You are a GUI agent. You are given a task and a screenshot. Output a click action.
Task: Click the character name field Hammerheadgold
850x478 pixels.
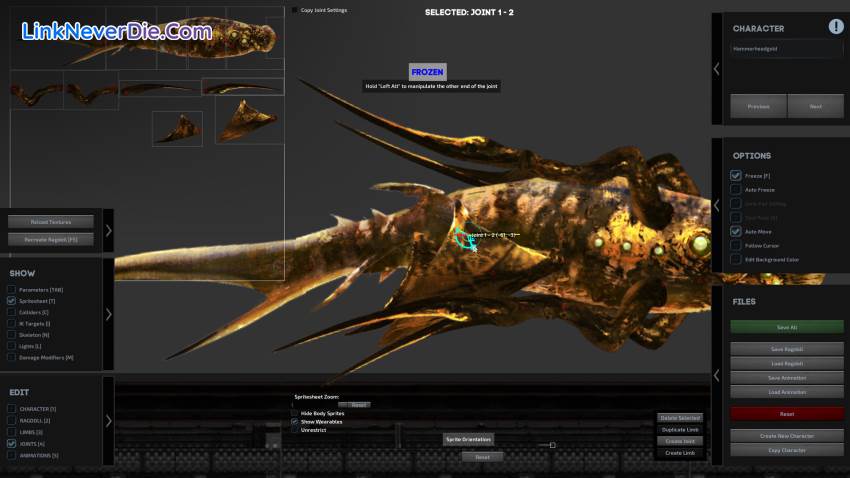coord(787,49)
